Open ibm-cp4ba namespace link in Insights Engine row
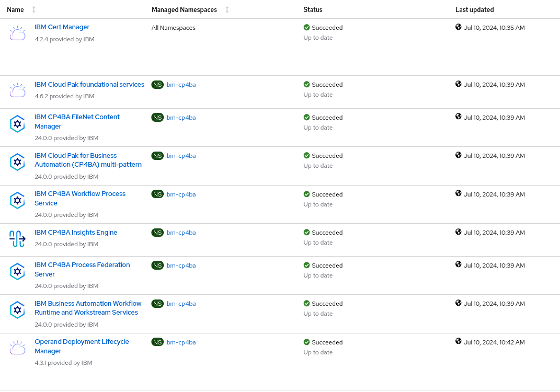Screen dimensions: 560x392 [180, 233]
